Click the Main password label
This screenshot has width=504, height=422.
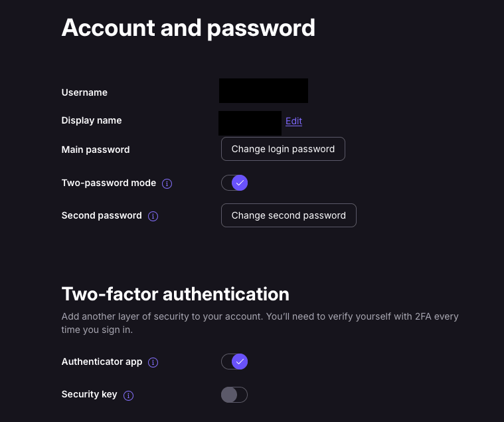[96, 150]
